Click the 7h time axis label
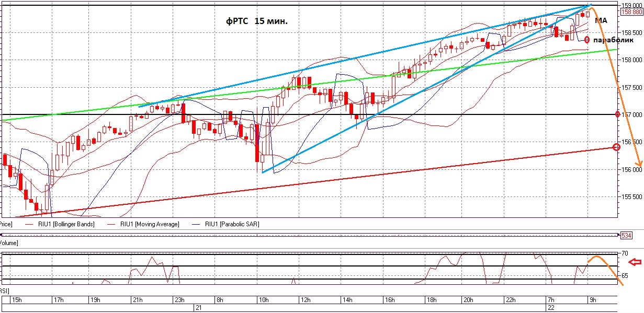 click(550, 300)
